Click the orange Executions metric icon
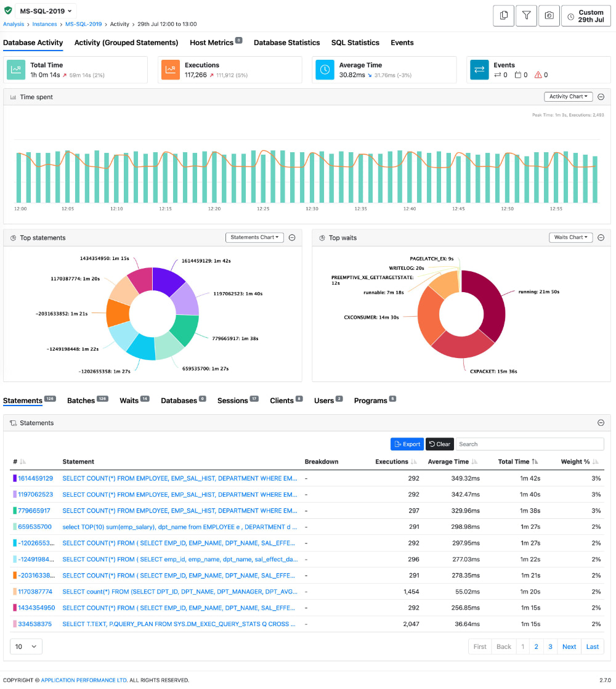The width and height of the screenshot is (616, 689). 170,70
